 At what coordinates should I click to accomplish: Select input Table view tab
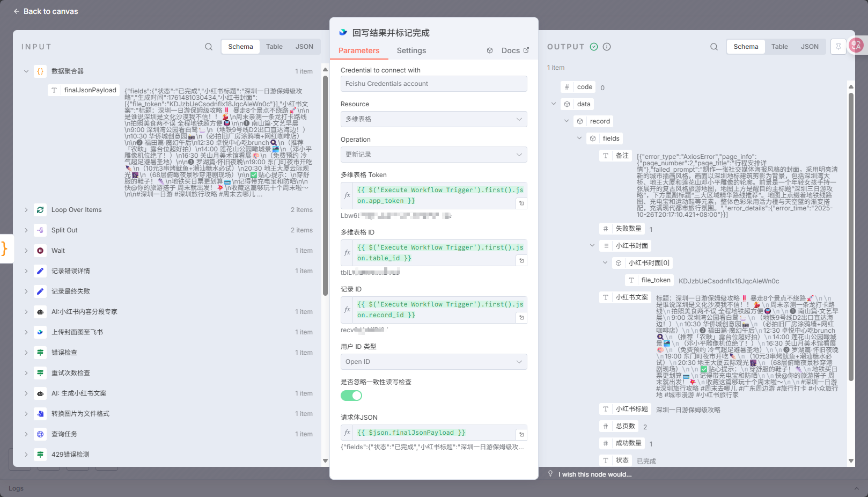[x=274, y=47]
